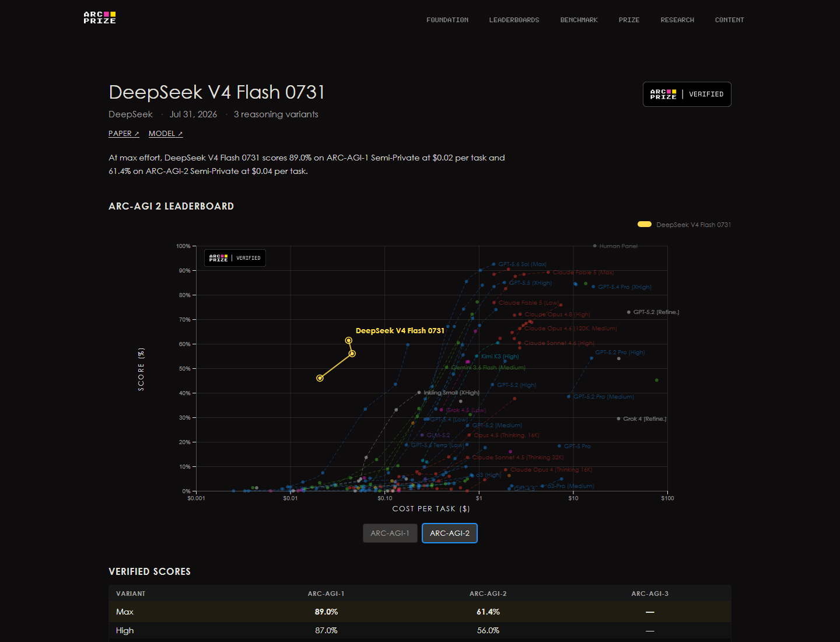Image resolution: width=840 pixels, height=642 pixels.
Task: Click the '3 reasoning variants' text
Action: click(276, 114)
